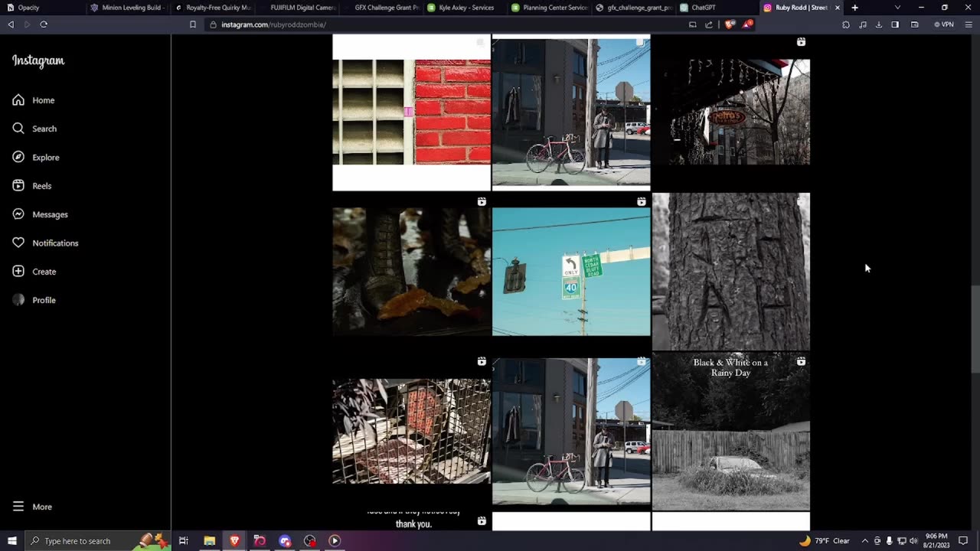This screenshot has height=551, width=980.
Task: Open the Messages icon
Action: [x=18, y=214]
